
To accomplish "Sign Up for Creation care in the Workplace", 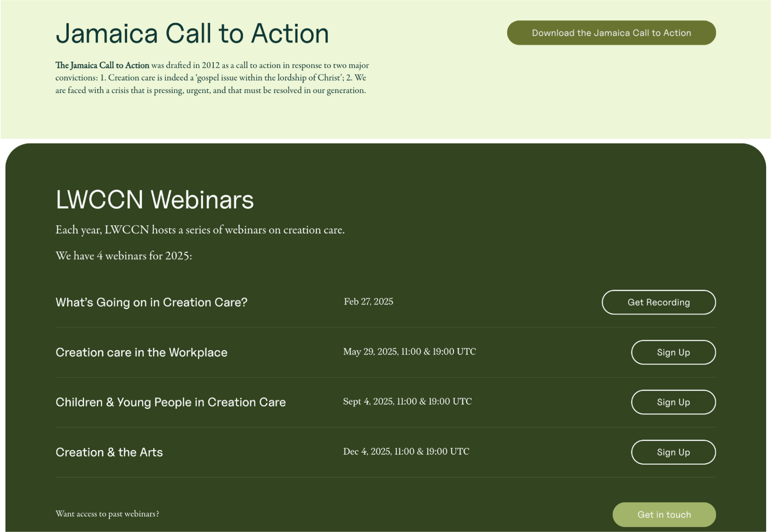I will tap(673, 352).
